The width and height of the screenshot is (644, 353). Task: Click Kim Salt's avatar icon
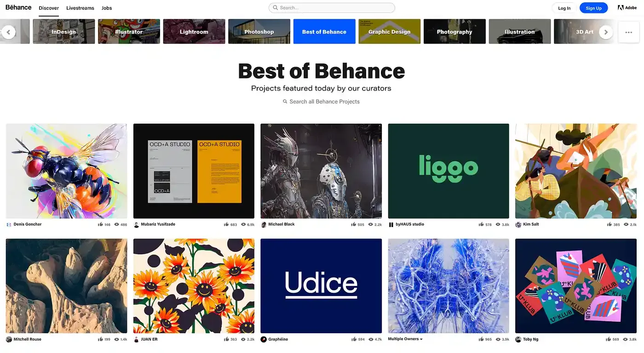pyautogui.click(x=518, y=225)
